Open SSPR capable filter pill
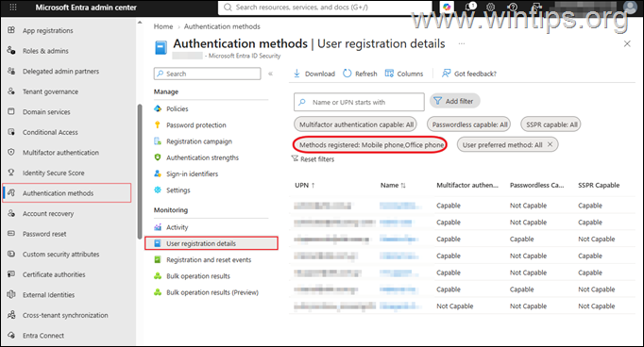The width and height of the screenshot is (644, 347). (x=551, y=124)
